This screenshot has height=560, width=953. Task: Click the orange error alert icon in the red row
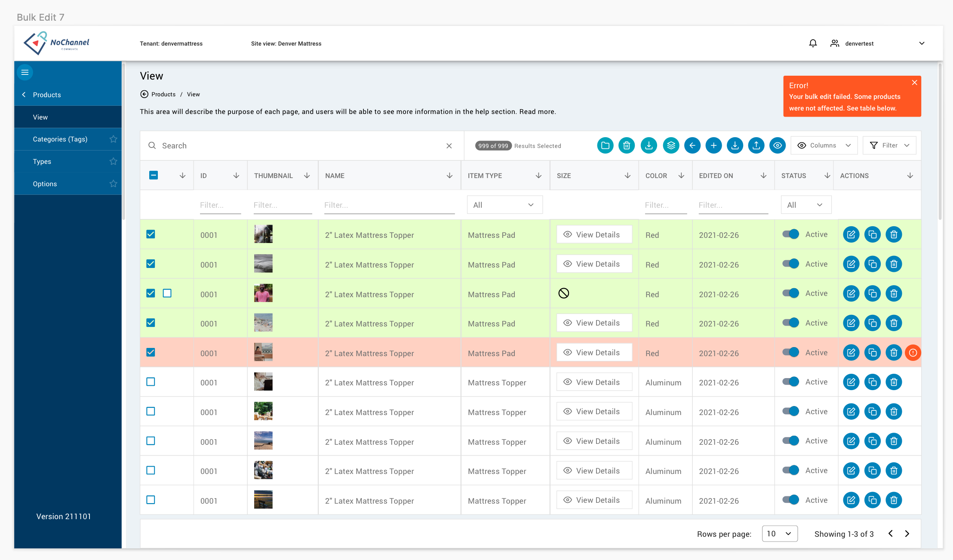[913, 353]
